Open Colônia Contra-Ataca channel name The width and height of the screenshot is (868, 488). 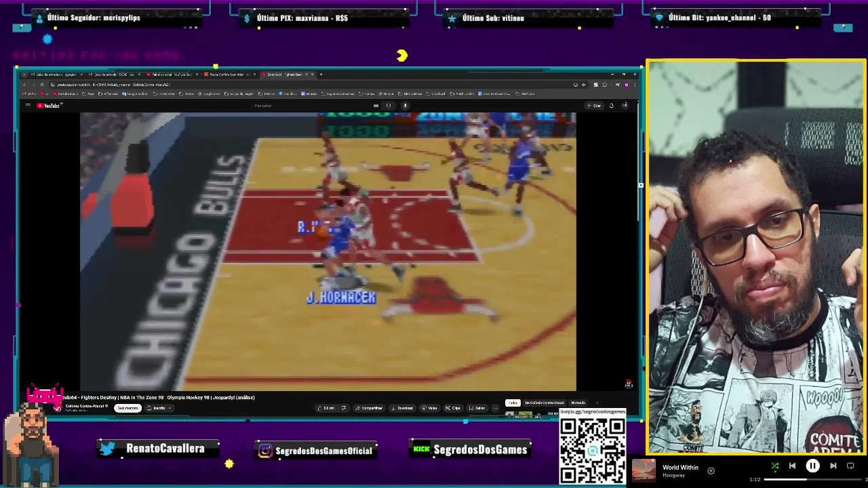click(85, 406)
